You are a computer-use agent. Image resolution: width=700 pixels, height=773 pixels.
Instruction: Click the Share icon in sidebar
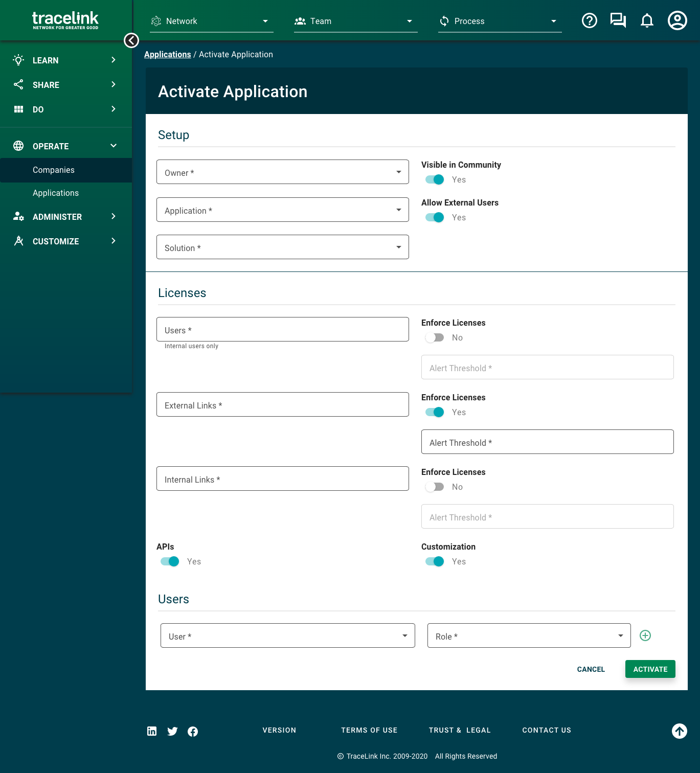[18, 84]
